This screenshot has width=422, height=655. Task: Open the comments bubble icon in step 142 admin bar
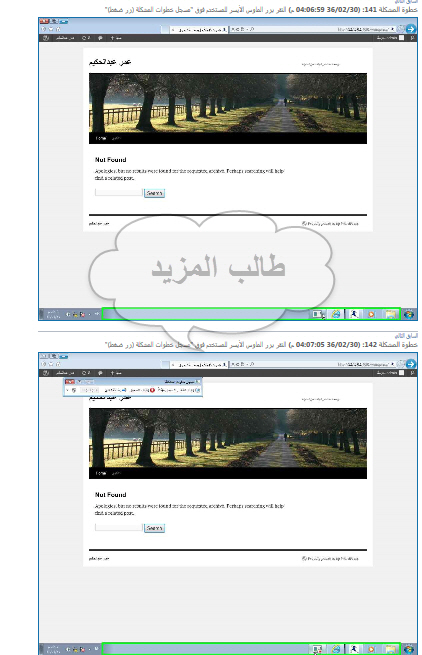pyautogui.click(x=100, y=373)
